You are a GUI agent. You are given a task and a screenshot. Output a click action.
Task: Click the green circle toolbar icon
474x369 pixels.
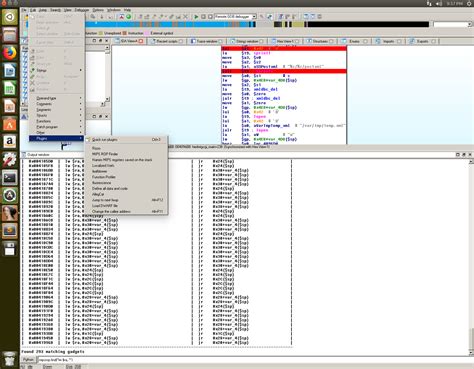pyautogui.click(x=129, y=16)
